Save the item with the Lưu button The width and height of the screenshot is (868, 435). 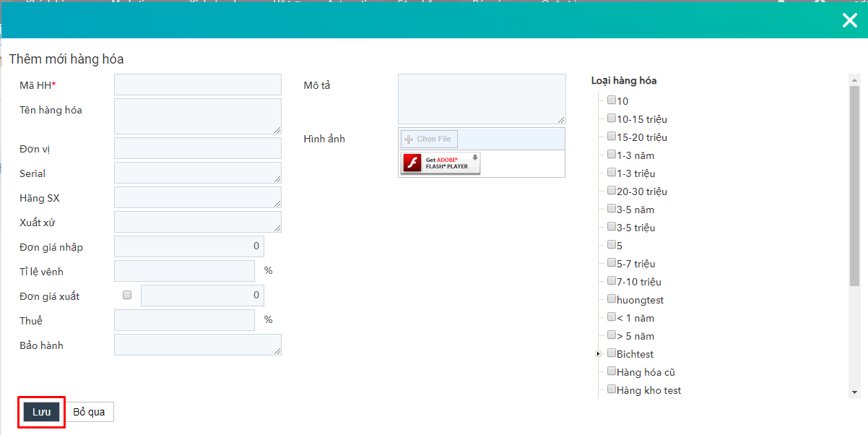42,412
